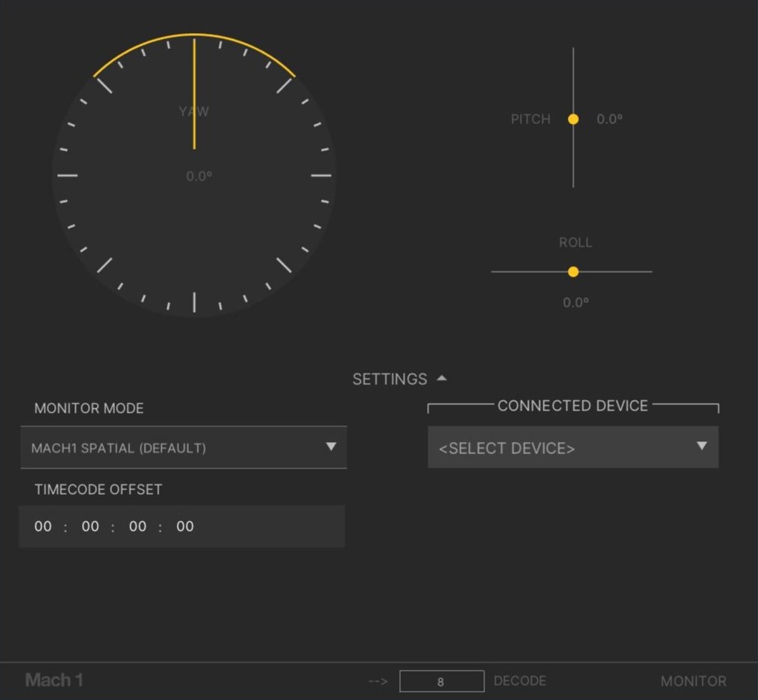
Task: Click the CONNECTED DEVICE heading
Action: click(573, 405)
